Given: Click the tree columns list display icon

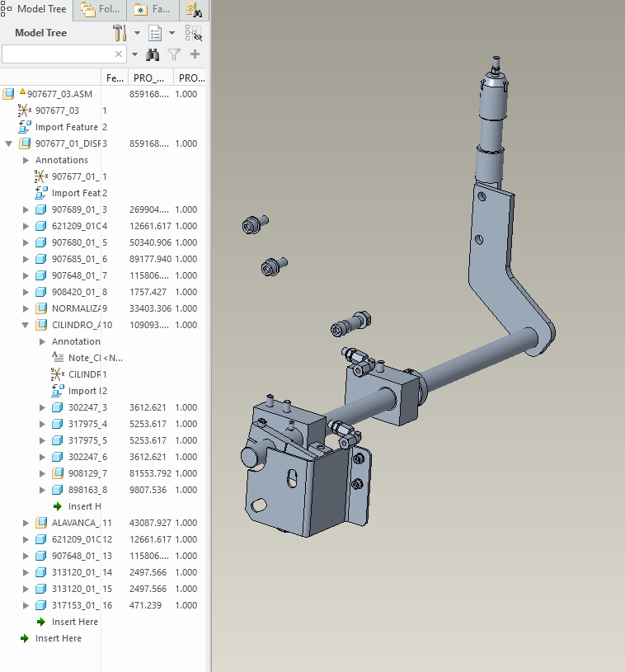Looking at the screenshot, I should [155, 33].
